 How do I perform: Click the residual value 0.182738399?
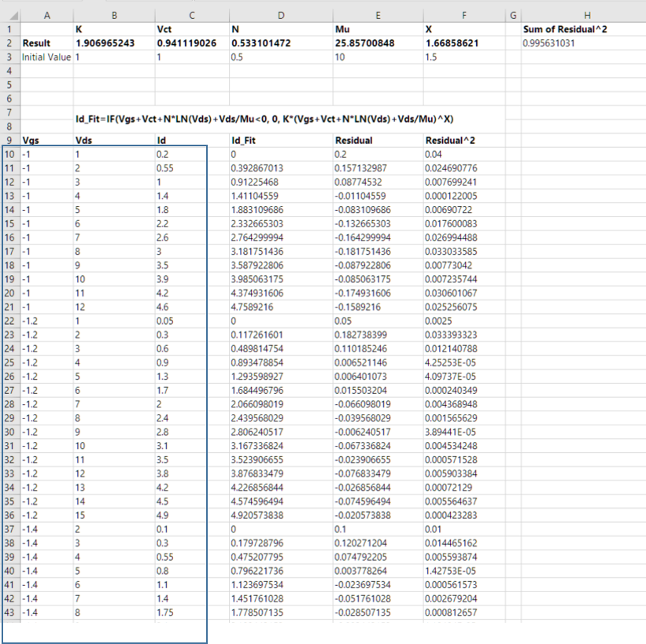378,335
